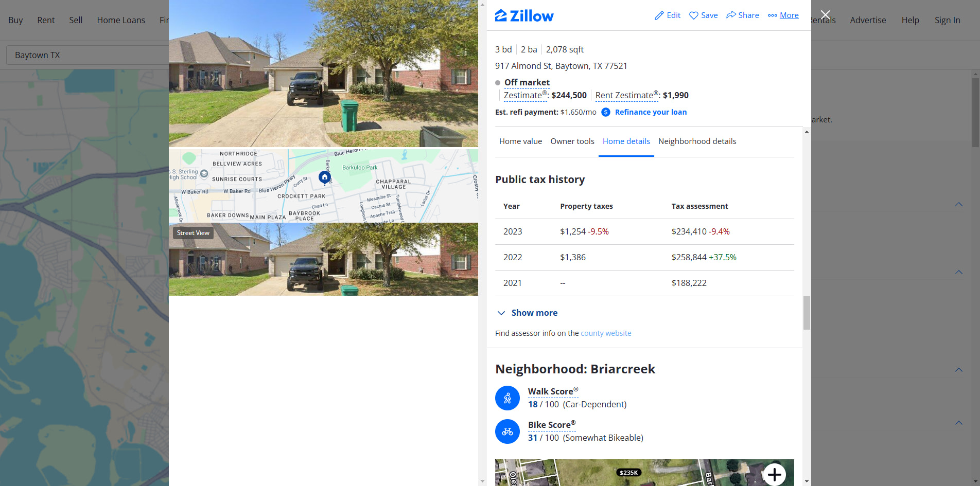Click the Zestimate label link
This screenshot has width=980, height=486.
coord(525,95)
